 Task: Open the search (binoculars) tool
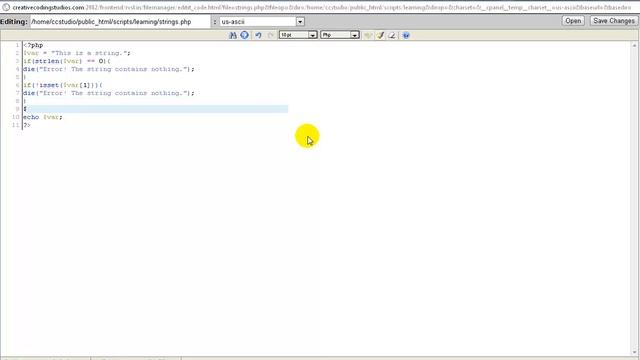pyautogui.click(x=233, y=35)
